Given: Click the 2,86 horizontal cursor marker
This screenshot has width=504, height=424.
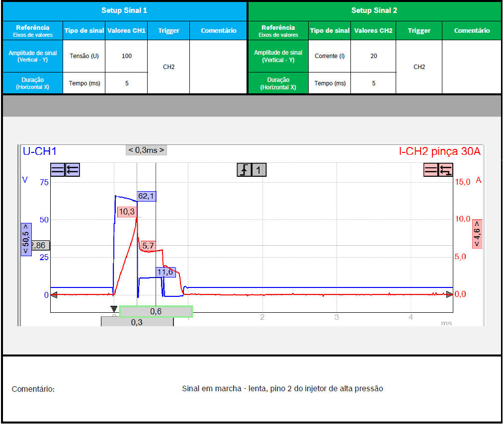Looking at the screenshot, I should [x=39, y=245].
